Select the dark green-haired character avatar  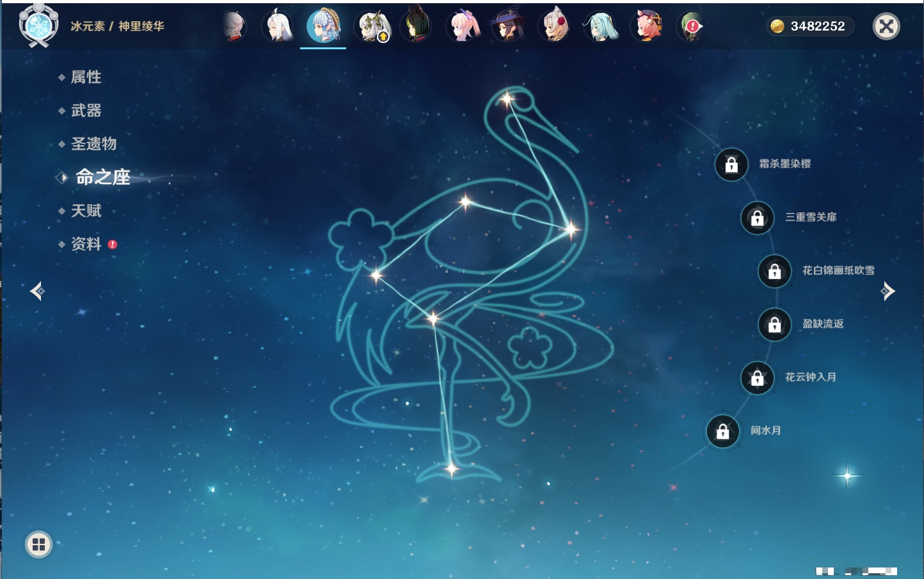(417, 26)
